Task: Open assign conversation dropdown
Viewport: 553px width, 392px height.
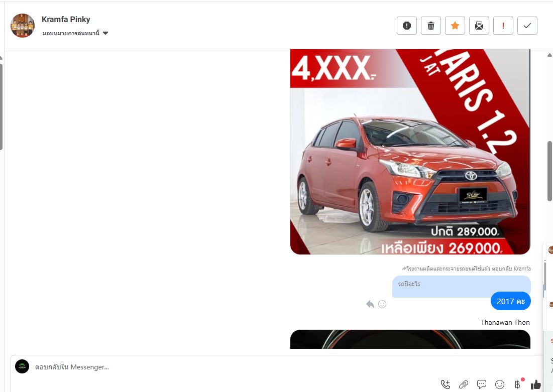Action: click(75, 33)
